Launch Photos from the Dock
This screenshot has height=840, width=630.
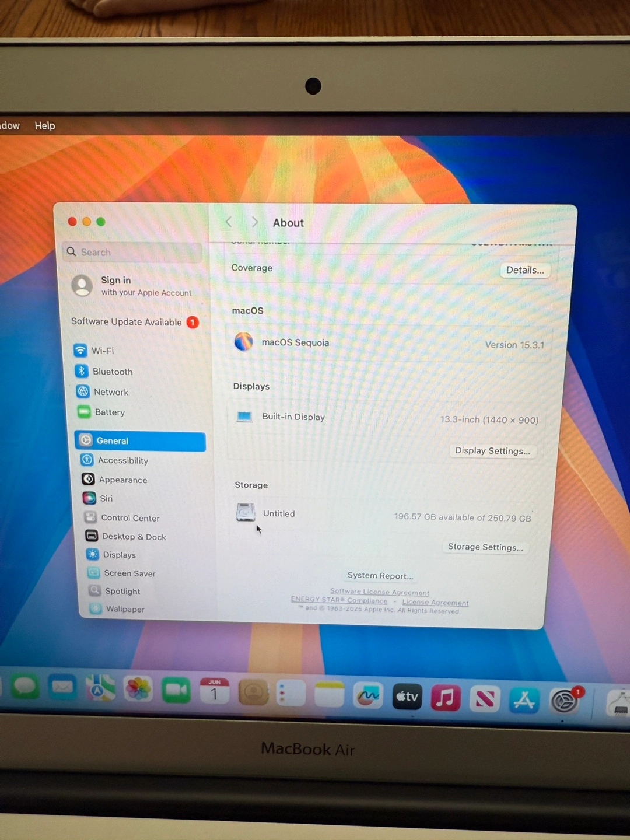(138, 689)
